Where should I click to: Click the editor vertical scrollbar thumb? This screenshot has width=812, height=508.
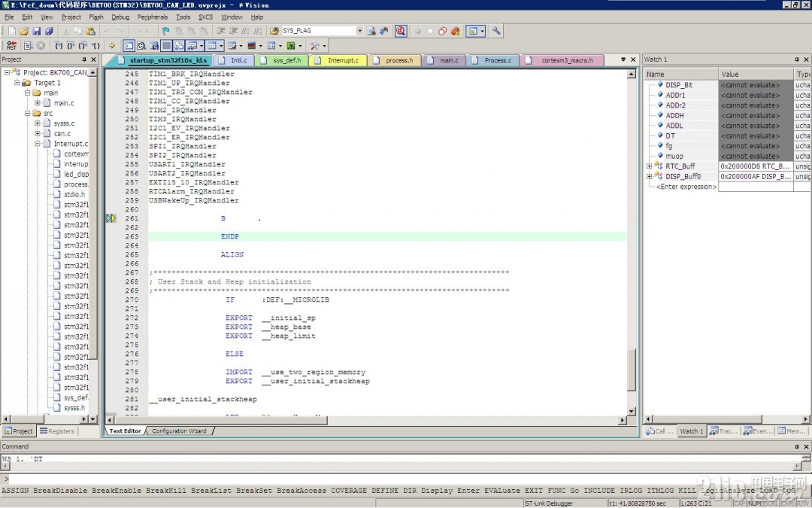[x=632, y=370]
